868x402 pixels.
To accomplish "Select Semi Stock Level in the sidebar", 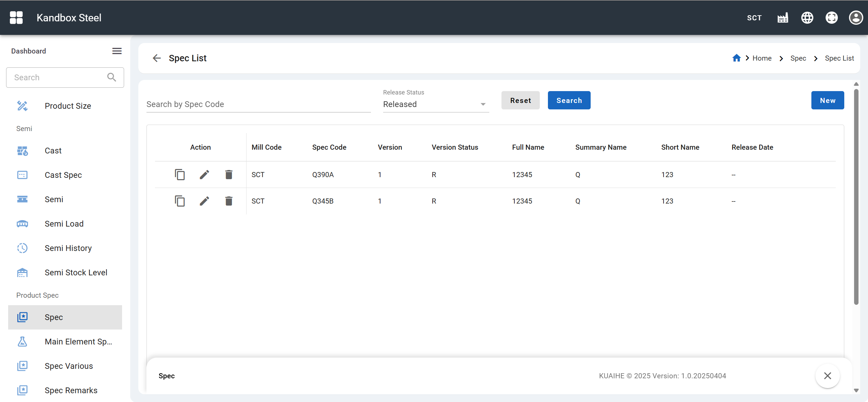I will pyautogui.click(x=76, y=273).
